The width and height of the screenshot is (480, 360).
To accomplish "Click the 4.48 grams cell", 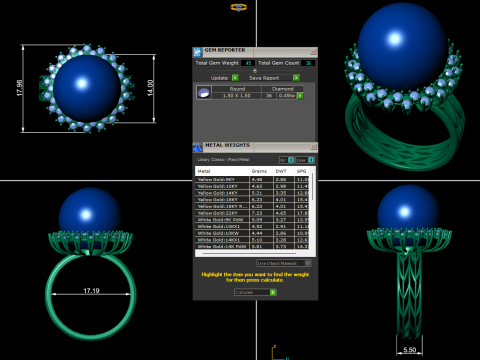I will click(261, 179).
